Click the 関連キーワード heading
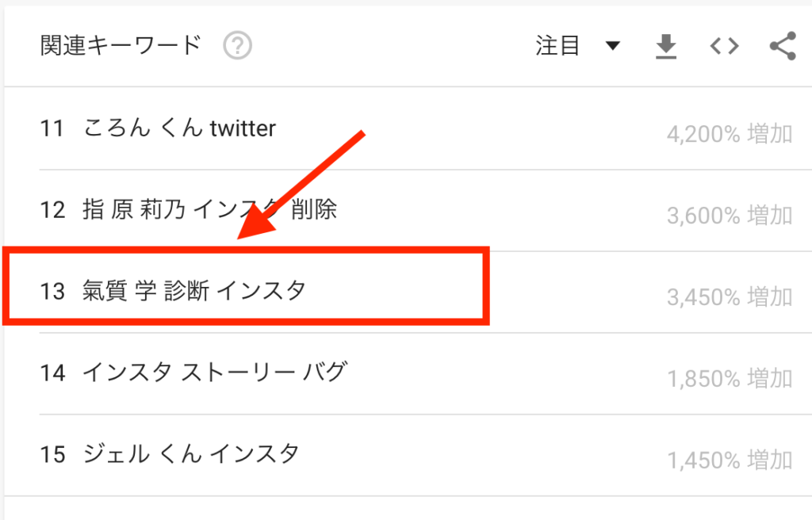This screenshot has height=520, width=812. (x=121, y=45)
